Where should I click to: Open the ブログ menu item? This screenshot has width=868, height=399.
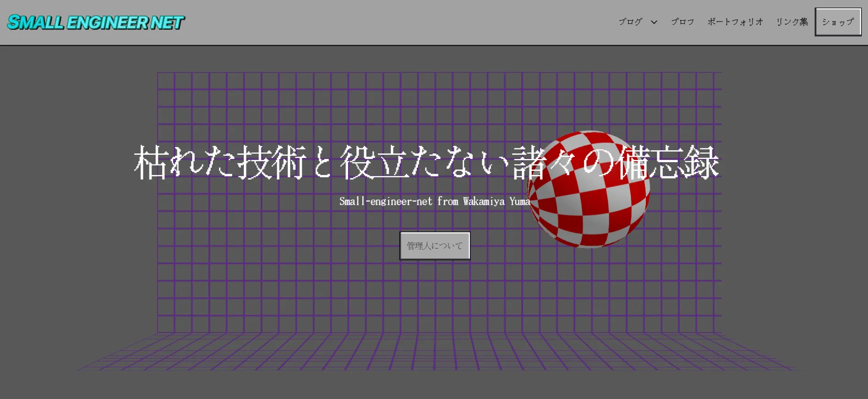[x=630, y=22]
